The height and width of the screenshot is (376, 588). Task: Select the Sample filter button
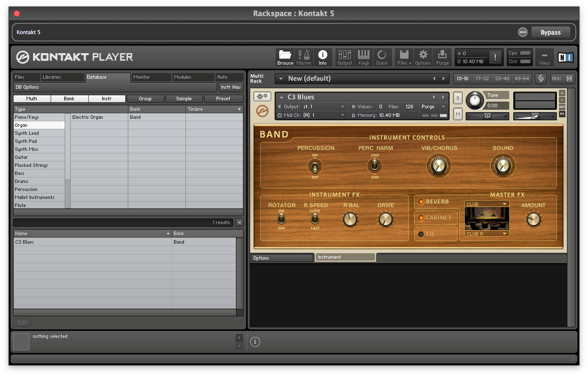point(184,99)
